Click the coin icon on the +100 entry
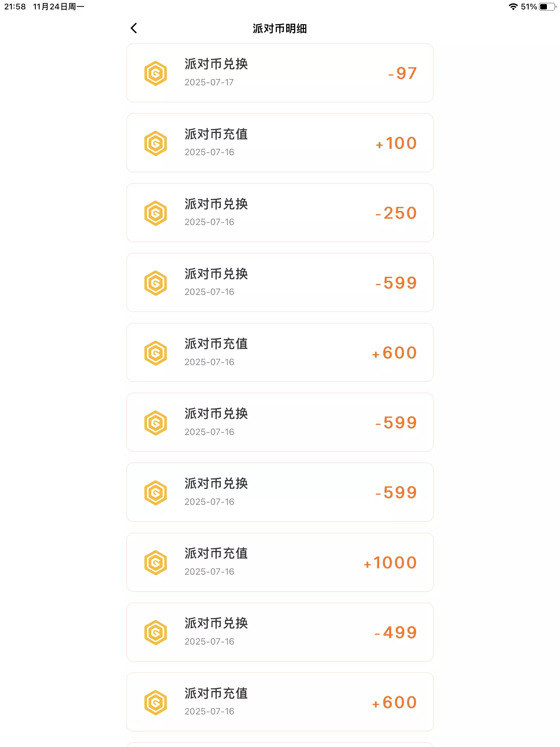The image size is (560, 747). [156, 143]
